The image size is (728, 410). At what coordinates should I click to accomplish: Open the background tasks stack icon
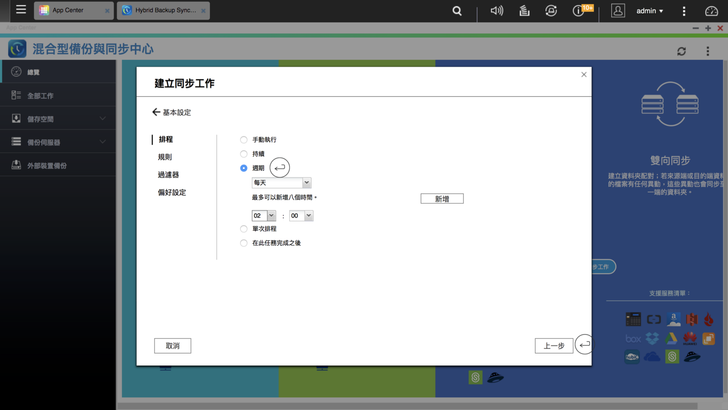pos(524,11)
